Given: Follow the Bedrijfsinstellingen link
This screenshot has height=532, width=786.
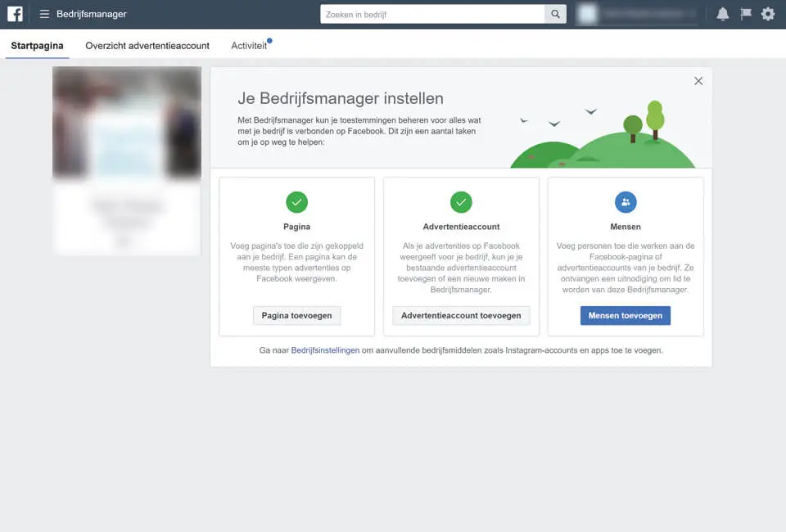Looking at the screenshot, I should [325, 350].
